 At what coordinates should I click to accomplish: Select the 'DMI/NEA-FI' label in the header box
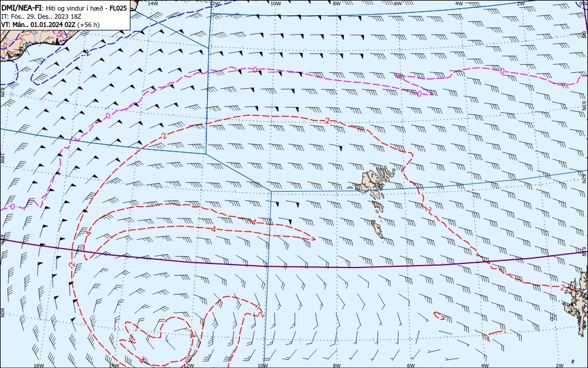click(x=21, y=8)
